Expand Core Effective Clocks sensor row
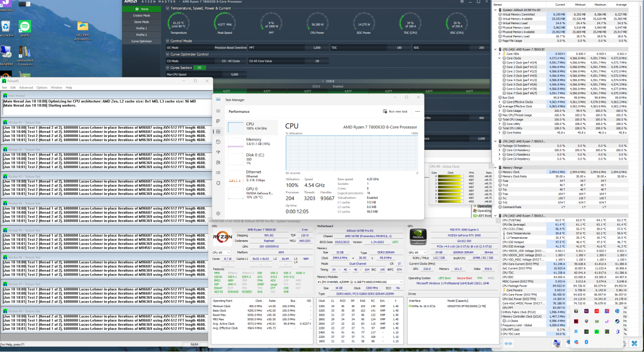Screen dimensions: 644x352 tap(500, 102)
